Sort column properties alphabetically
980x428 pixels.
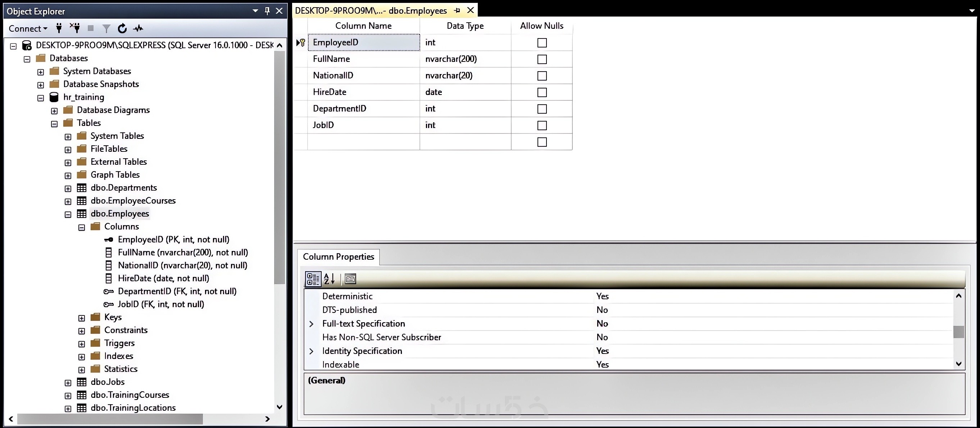(x=329, y=279)
